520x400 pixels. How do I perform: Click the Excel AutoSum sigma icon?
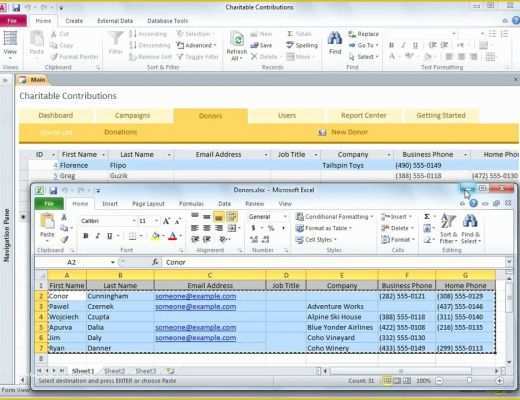click(427, 217)
